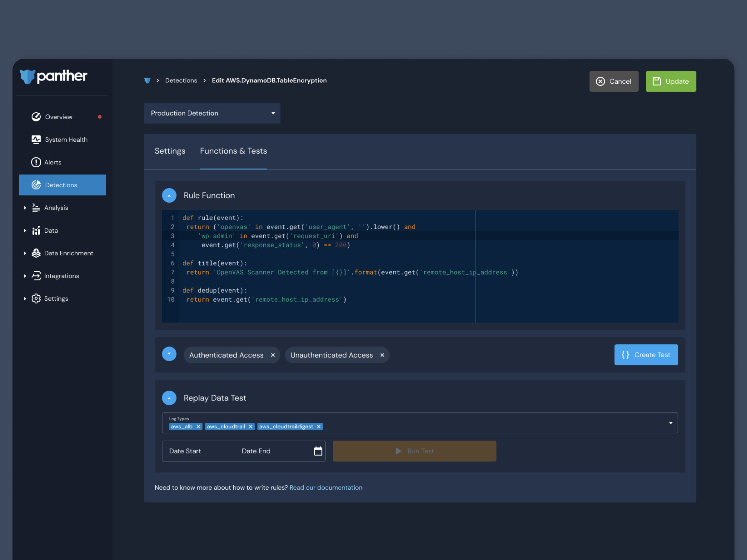Screen dimensions: 747x560
Task: Open the Log Types dropdown arrow
Action: tap(671, 423)
